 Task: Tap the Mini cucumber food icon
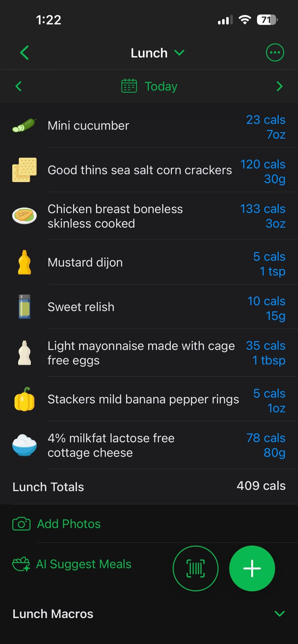(24, 126)
